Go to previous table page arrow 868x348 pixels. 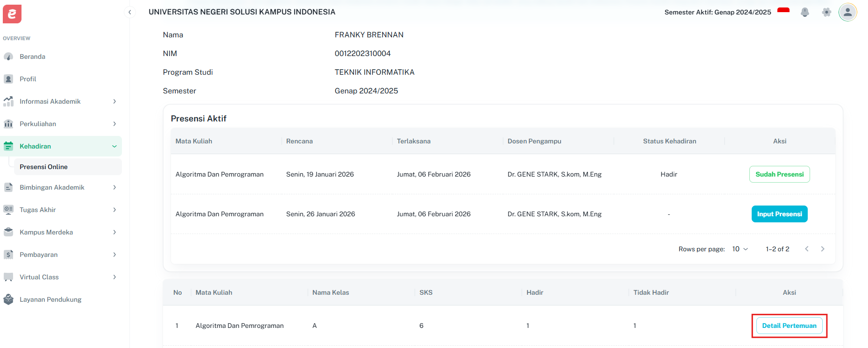807,249
